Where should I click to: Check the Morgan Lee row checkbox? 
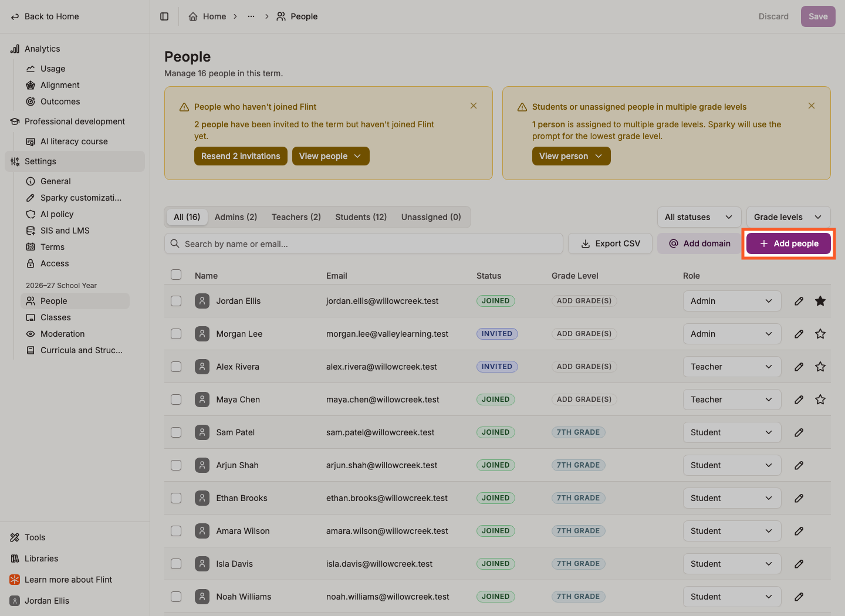pos(176,334)
